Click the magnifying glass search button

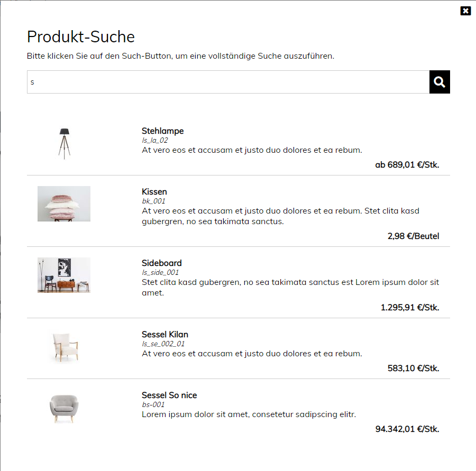[440, 82]
